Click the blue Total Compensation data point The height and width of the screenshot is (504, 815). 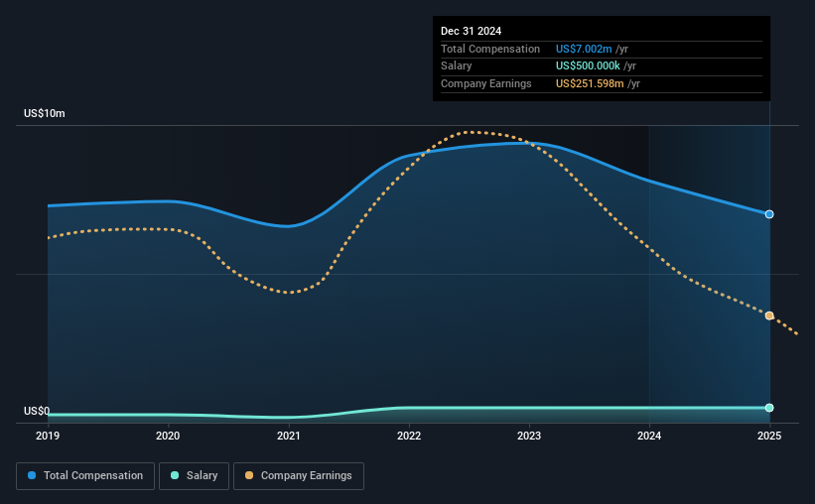pyautogui.click(x=769, y=214)
